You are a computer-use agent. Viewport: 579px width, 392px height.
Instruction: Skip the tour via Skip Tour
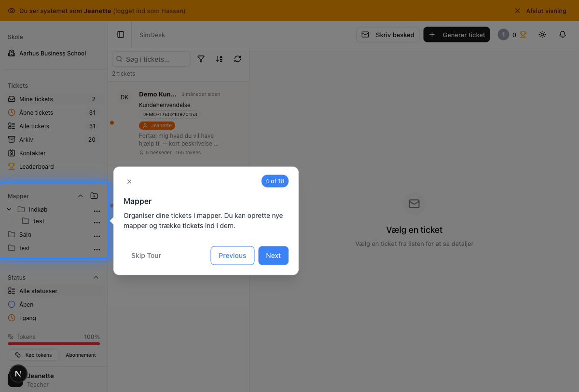tap(146, 256)
